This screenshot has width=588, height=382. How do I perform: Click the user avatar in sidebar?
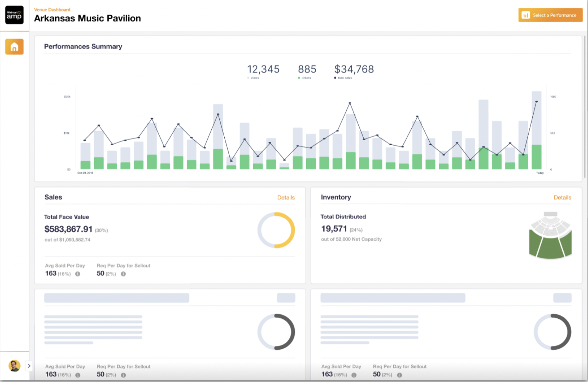(14, 366)
